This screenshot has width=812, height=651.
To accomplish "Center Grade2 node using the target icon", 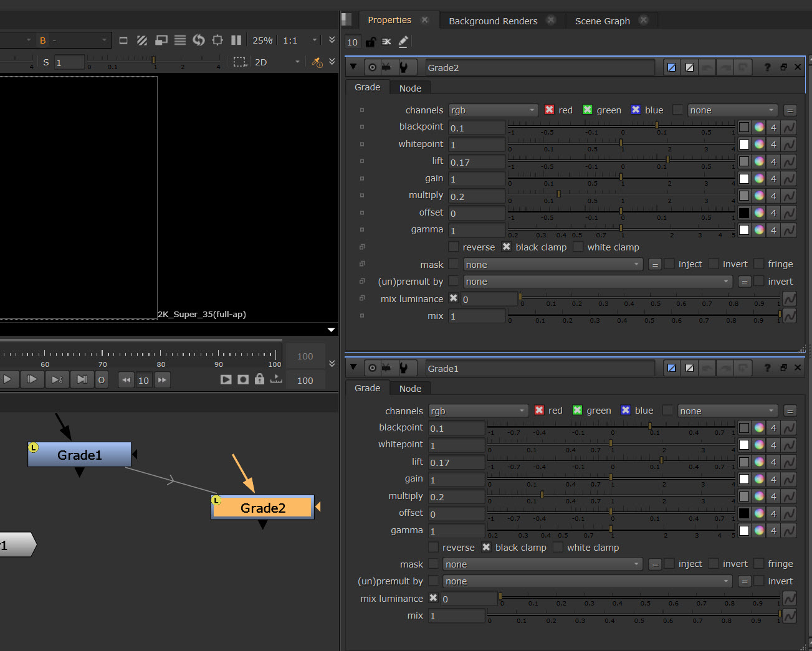I will click(x=372, y=67).
